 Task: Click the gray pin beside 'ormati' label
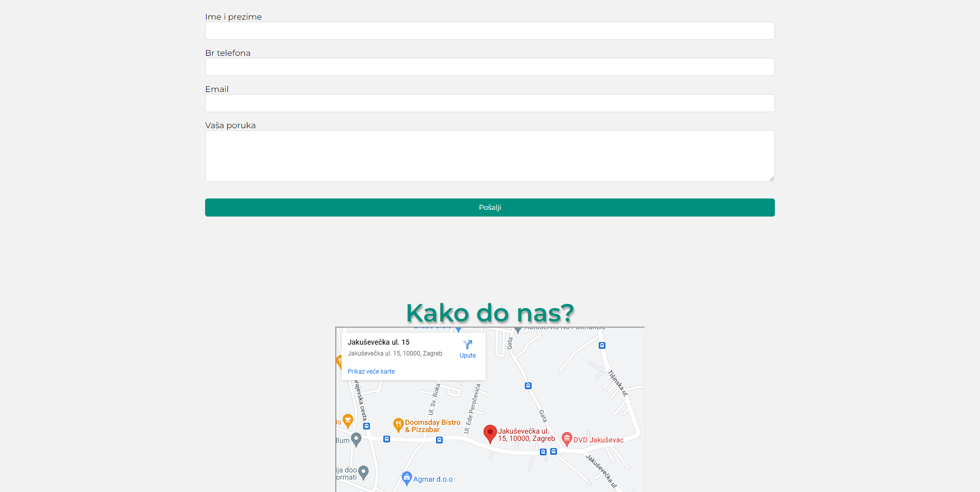[363, 472]
